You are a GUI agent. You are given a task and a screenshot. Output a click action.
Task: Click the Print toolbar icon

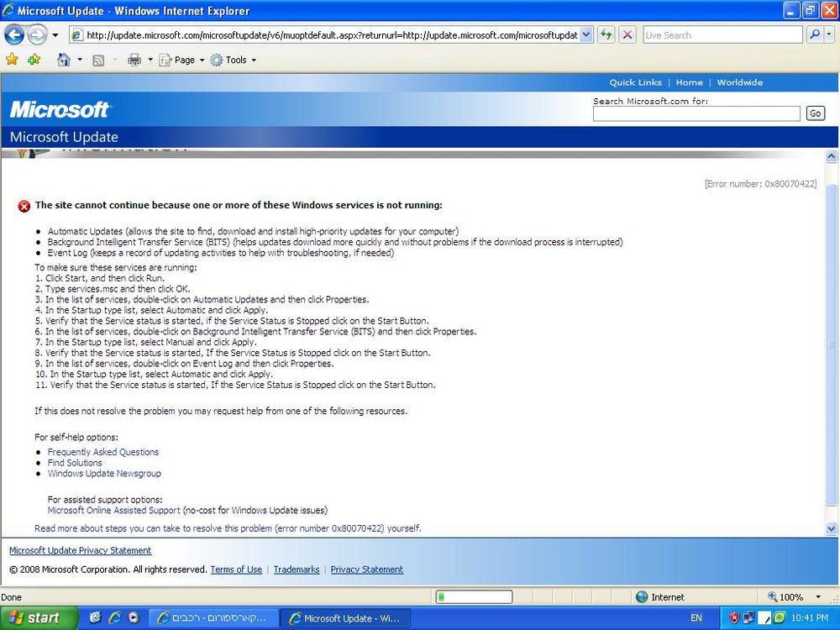(x=134, y=60)
